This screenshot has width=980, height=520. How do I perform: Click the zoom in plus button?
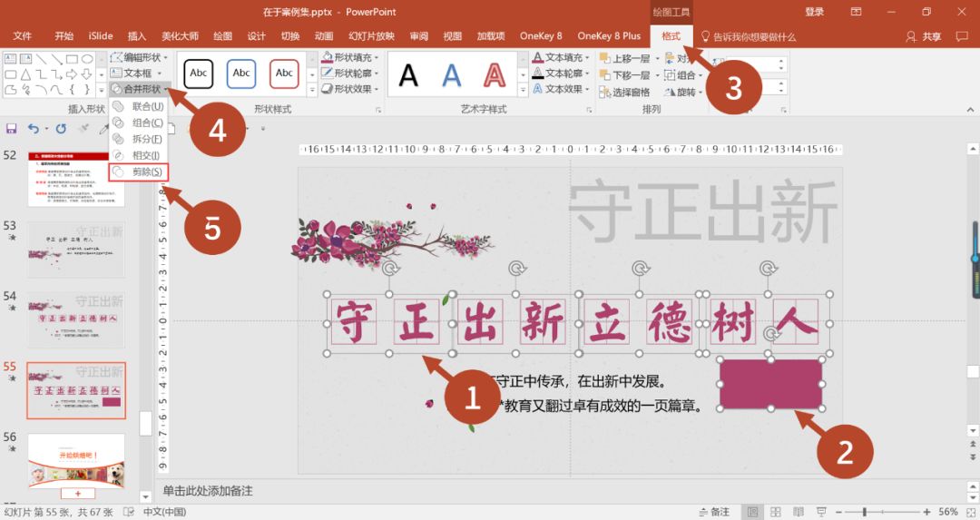pos(926,512)
